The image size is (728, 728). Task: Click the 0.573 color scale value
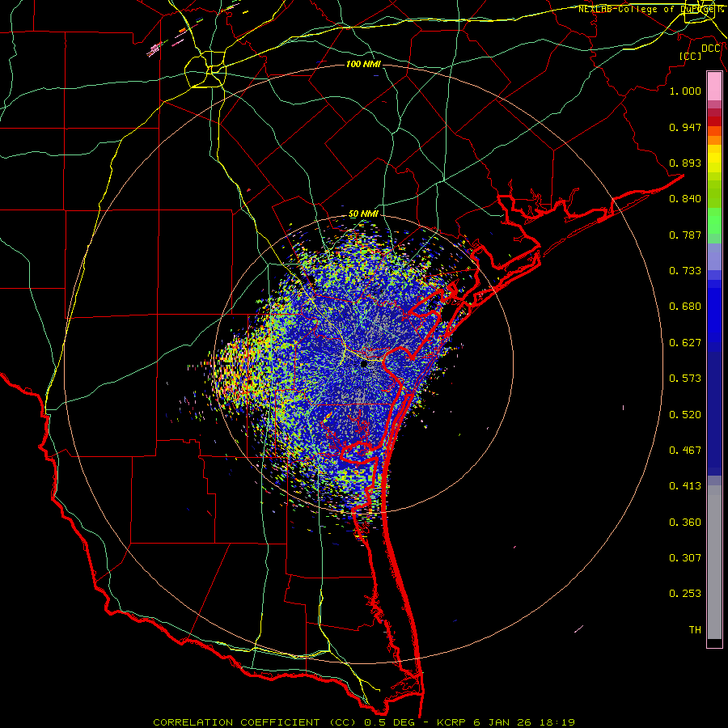point(685,379)
